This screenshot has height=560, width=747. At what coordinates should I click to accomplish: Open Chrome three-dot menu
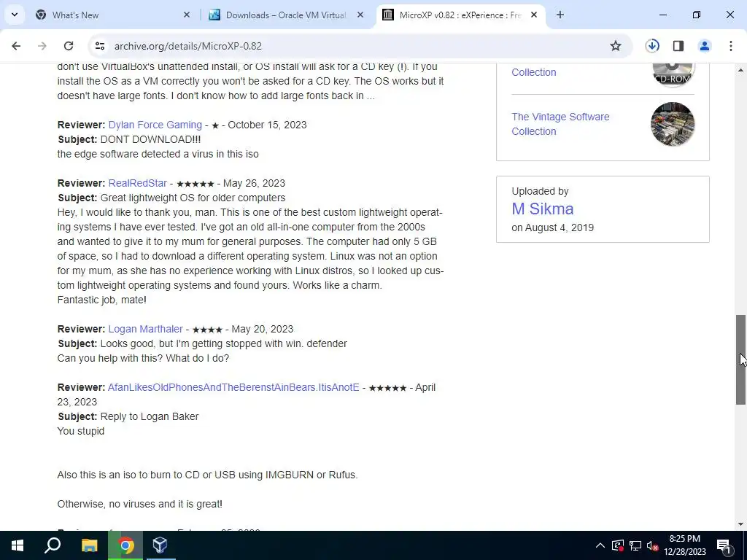point(731,46)
